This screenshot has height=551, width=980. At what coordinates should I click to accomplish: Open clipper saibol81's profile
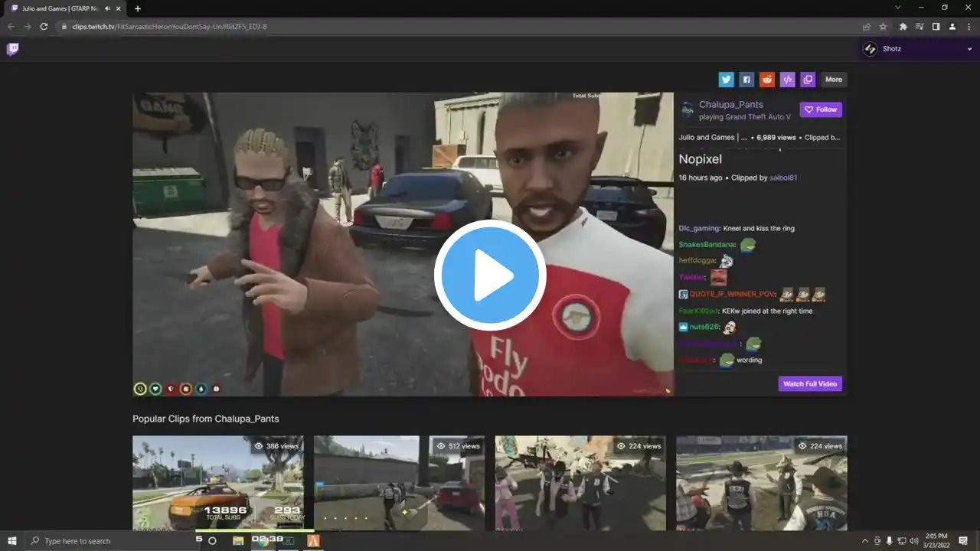(783, 178)
